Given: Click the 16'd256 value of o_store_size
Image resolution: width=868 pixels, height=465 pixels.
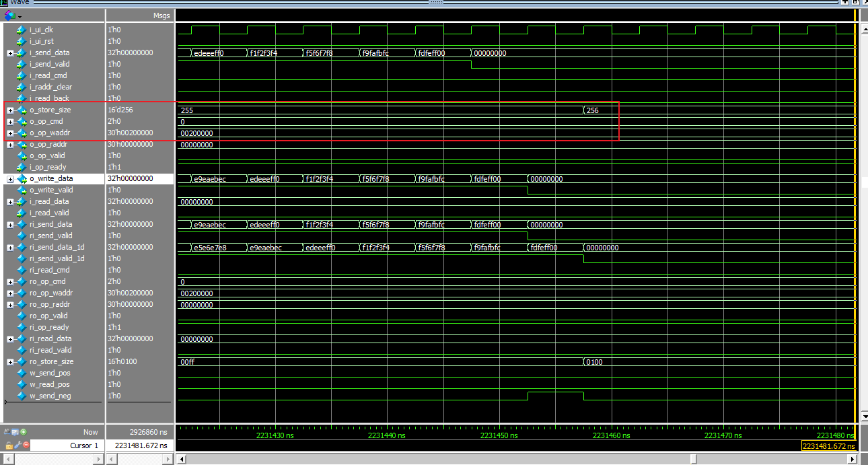Looking at the screenshot, I should click(121, 110).
